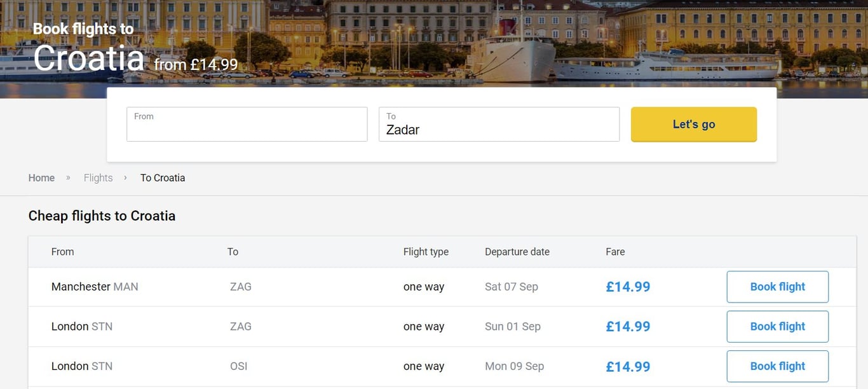
Task: Click the Fare column header
Action: coord(615,252)
